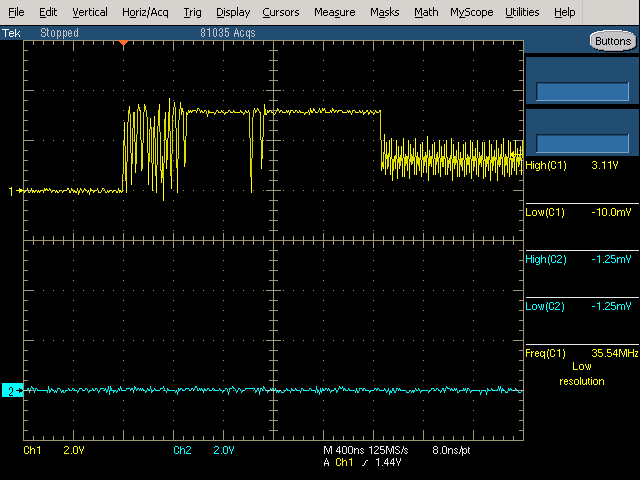Viewport: 640px width, 480px height.
Task: Select the High(C2) measurement readout
Action: tap(578, 259)
